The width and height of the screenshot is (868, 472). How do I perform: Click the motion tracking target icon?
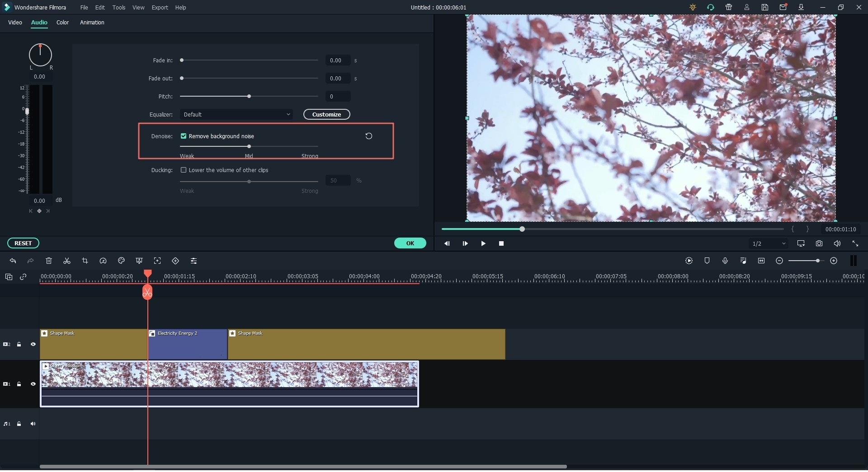click(157, 262)
